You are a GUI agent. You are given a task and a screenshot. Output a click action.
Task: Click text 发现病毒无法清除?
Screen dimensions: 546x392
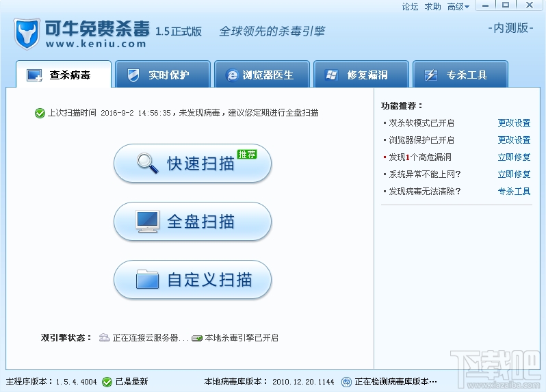click(424, 191)
